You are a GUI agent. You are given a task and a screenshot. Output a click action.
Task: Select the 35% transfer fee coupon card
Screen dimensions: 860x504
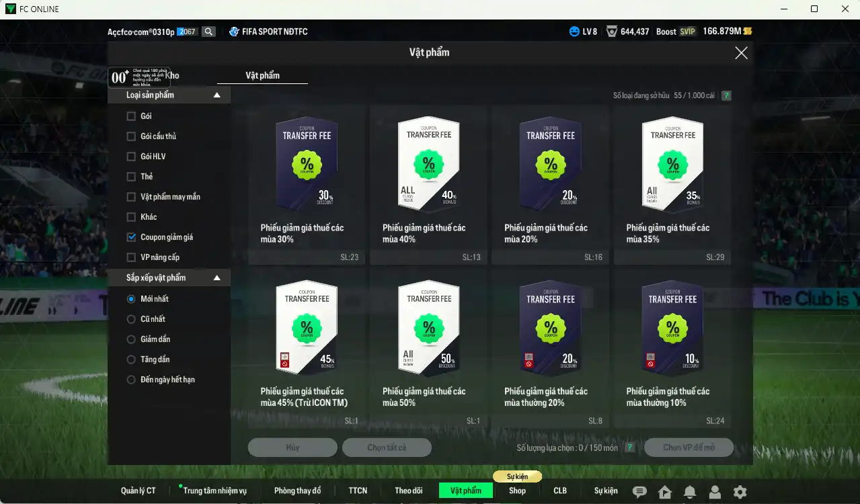click(672, 185)
